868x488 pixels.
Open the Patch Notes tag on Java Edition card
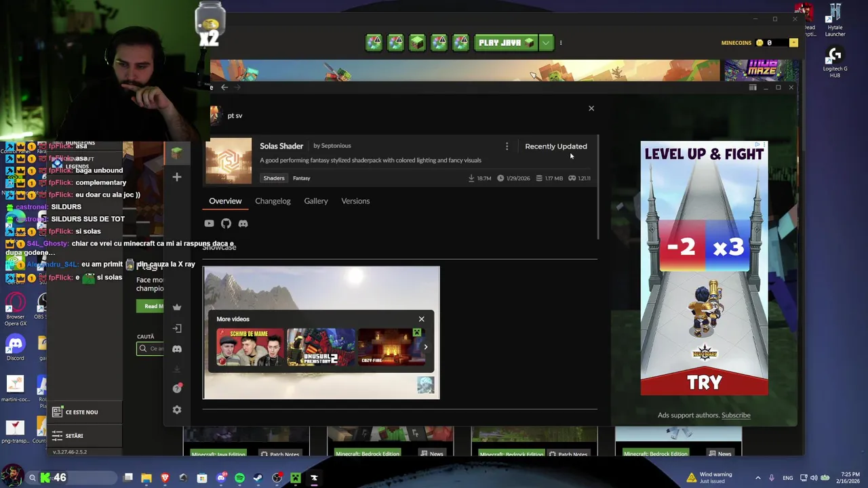[280, 454]
